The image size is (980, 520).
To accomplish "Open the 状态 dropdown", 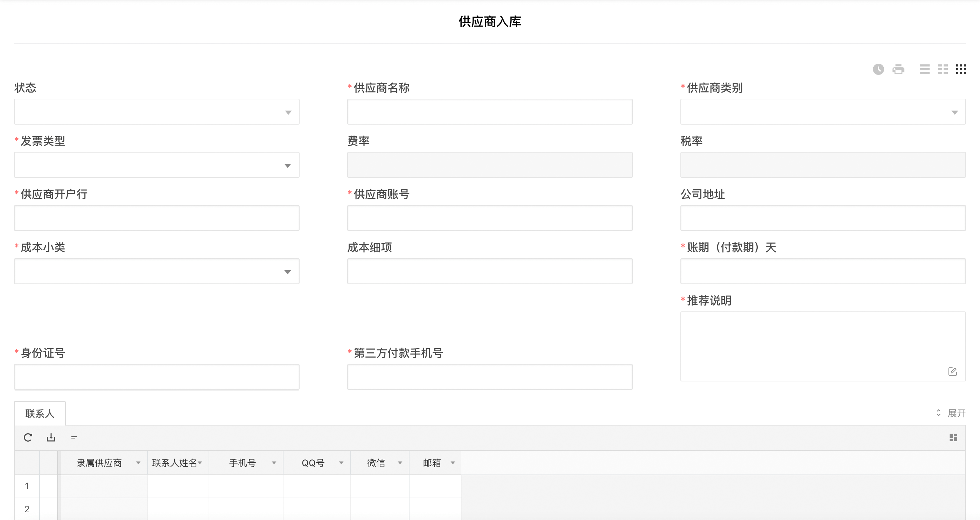I will pos(157,112).
